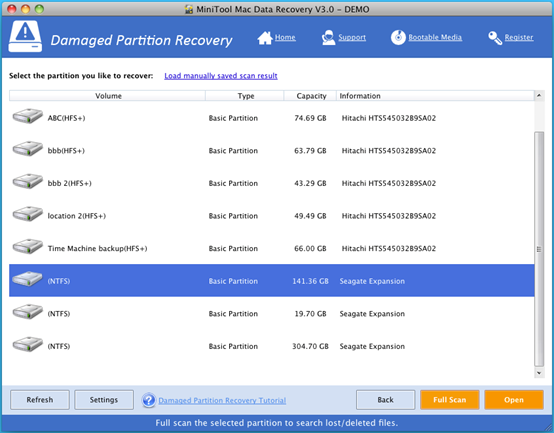This screenshot has width=554, height=433.
Task: Click the blue question mark help icon
Action: 149,400
